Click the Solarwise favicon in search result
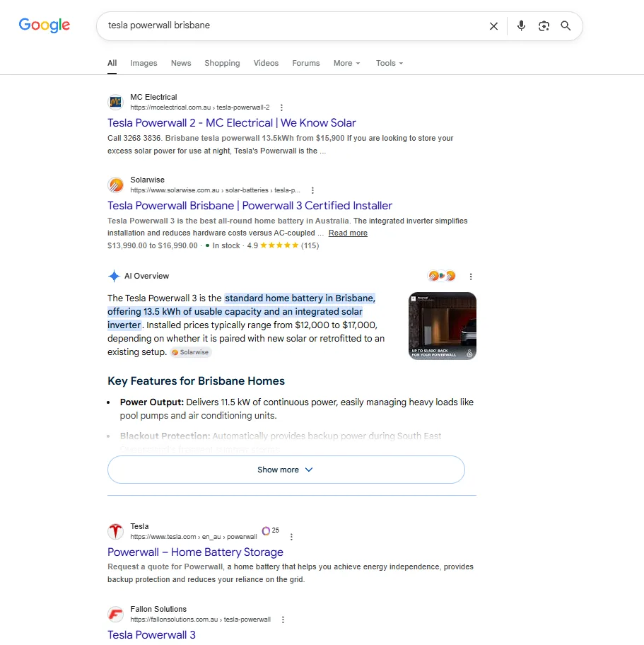 tap(115, 185)
